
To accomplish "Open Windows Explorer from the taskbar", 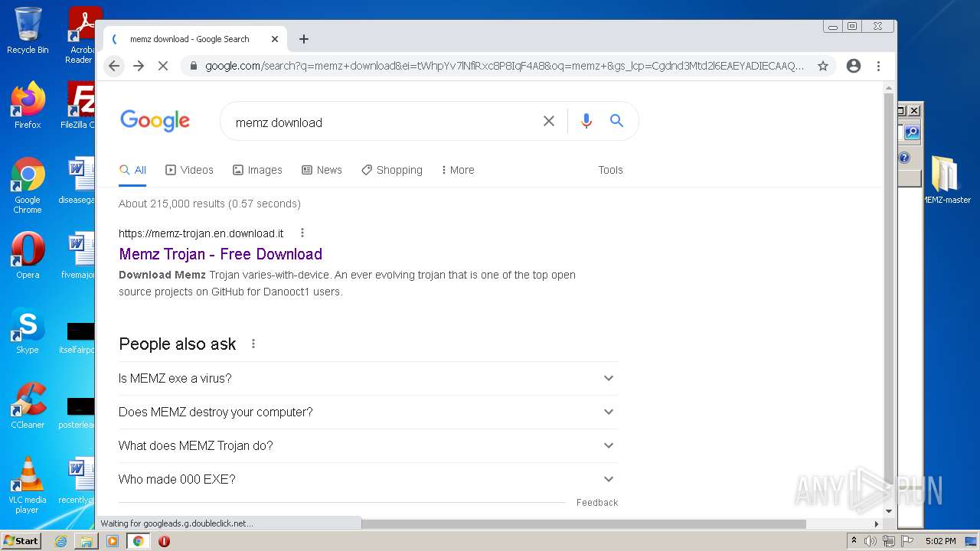I will [87, 541].
